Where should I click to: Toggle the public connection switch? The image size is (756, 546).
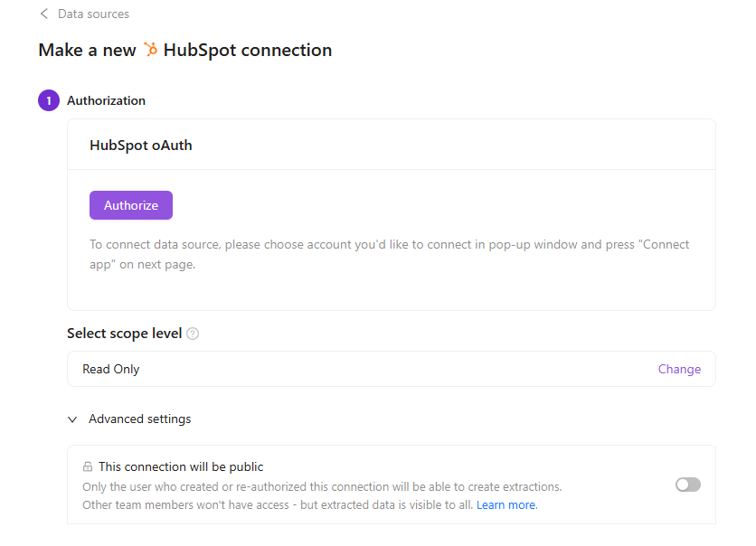(687, 485)
